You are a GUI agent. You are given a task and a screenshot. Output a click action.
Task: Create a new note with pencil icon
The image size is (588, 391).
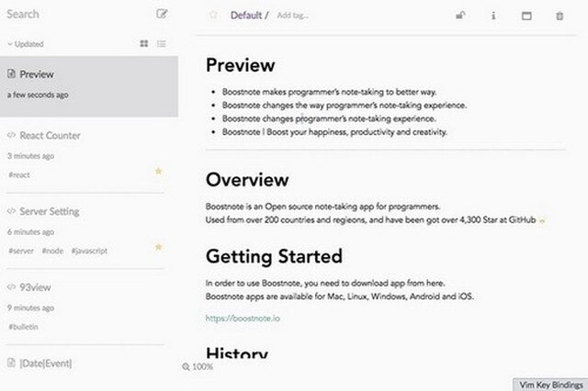pyautogui.click(x=162, y=15)
